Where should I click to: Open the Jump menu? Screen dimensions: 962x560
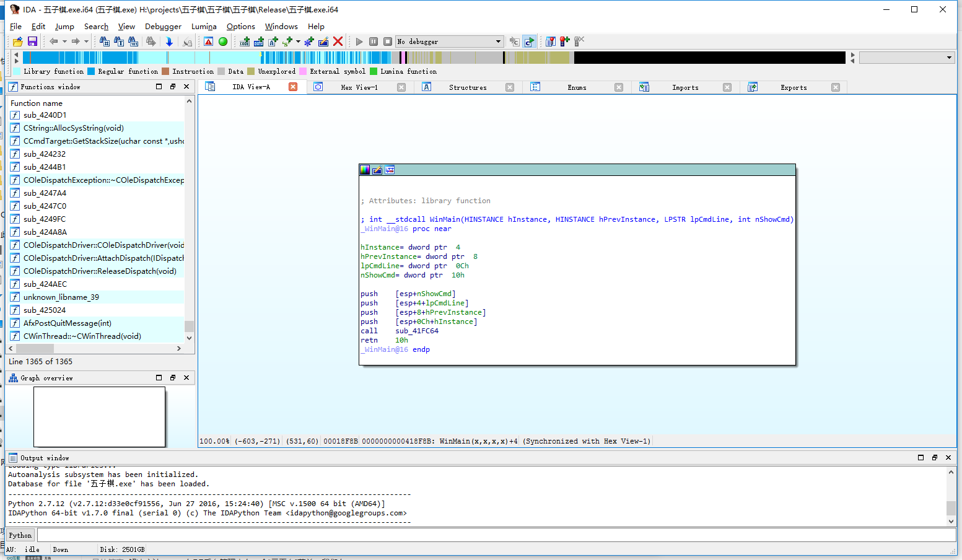tap(64, 27)
